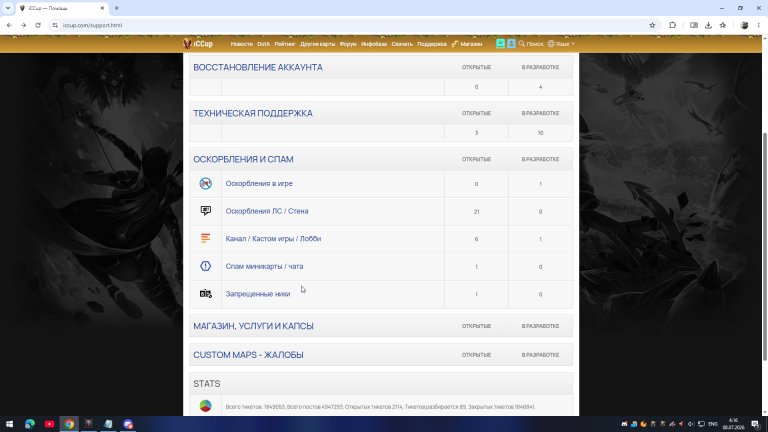768x432 pixels.
Task: Open the tab search dropdown arrow
Action: [x=8, y=8]
